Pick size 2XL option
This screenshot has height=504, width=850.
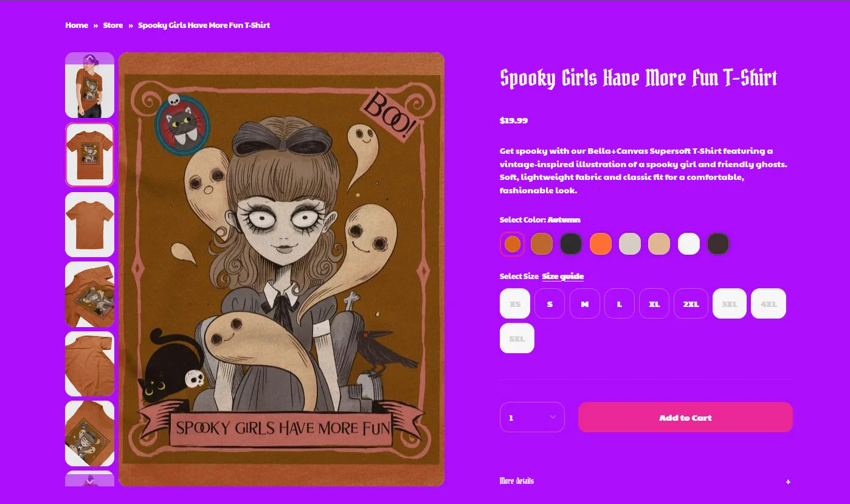pyautogui.click(x=691, y=303)
